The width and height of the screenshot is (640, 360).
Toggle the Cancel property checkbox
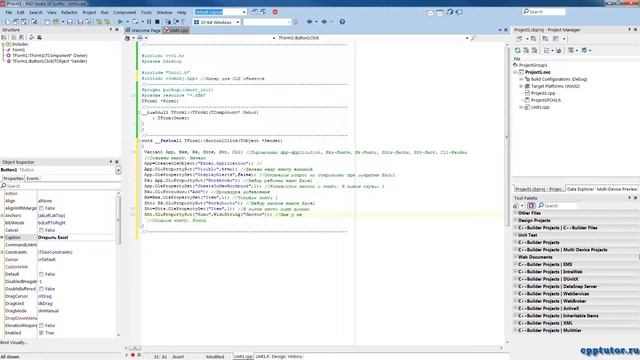(x=41, y=230)
